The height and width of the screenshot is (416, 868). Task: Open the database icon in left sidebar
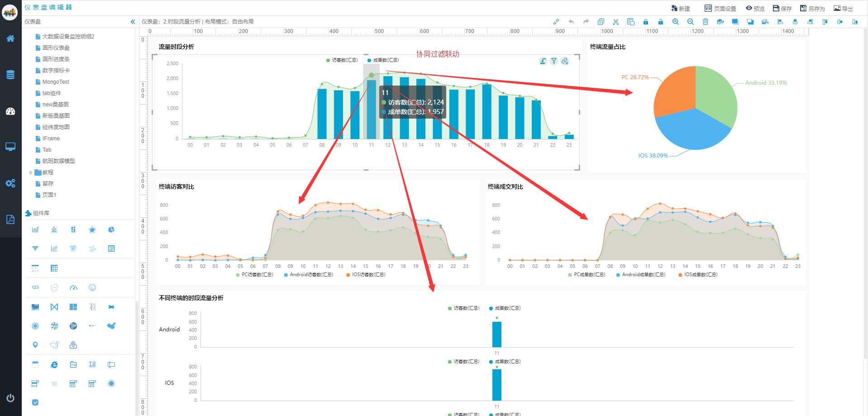[10, 75]
